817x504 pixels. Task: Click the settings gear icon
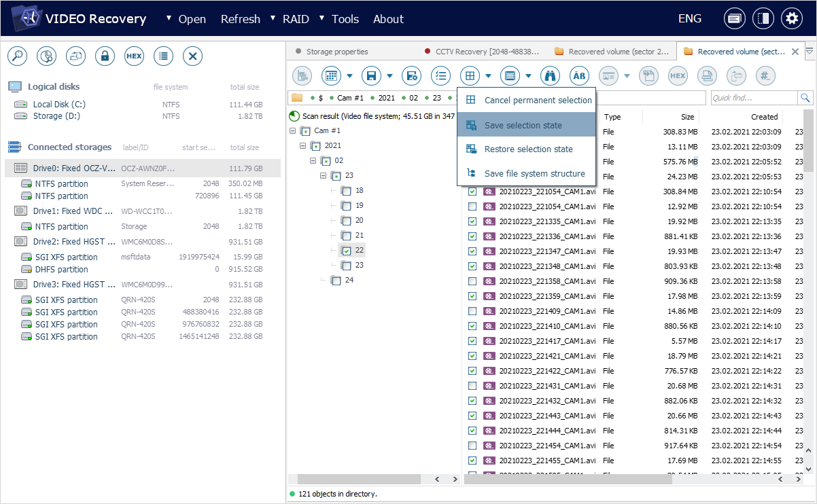pos(791,19)
